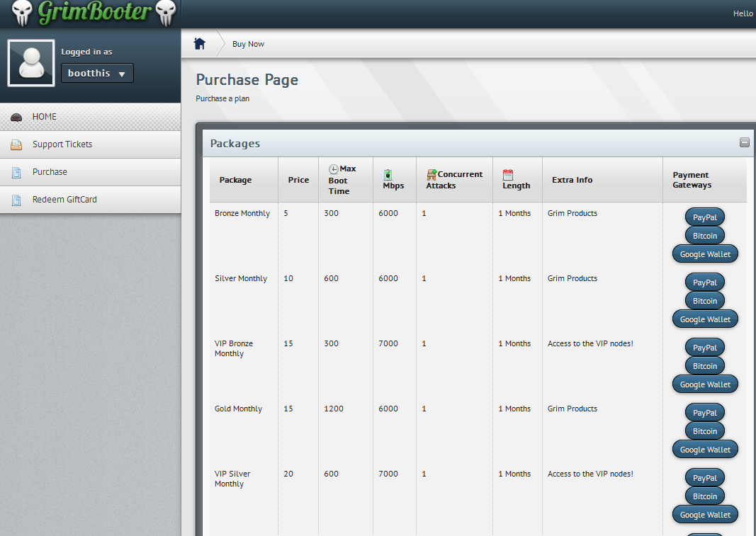The width and height of the screenshot is (756, 536).
Task: Pay Silver Monthly with PayPal
Action: (705, 283)
